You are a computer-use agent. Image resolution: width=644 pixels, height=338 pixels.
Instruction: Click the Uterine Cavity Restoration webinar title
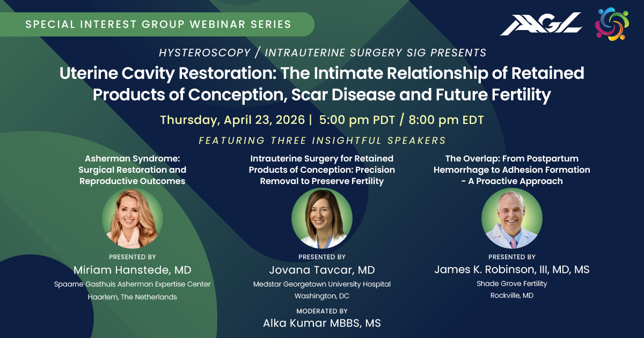click(322, 84)
